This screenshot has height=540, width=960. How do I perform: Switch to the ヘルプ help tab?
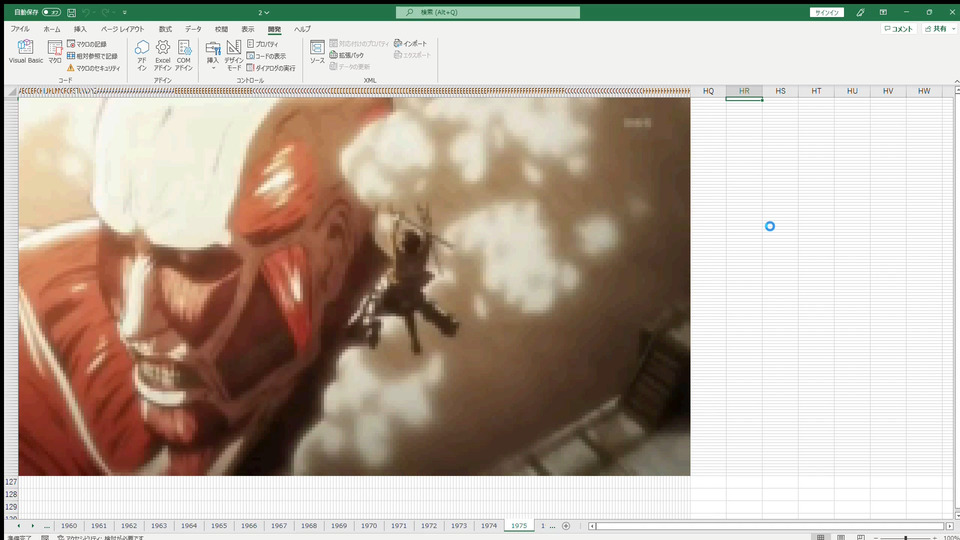[x=302, y=29]
